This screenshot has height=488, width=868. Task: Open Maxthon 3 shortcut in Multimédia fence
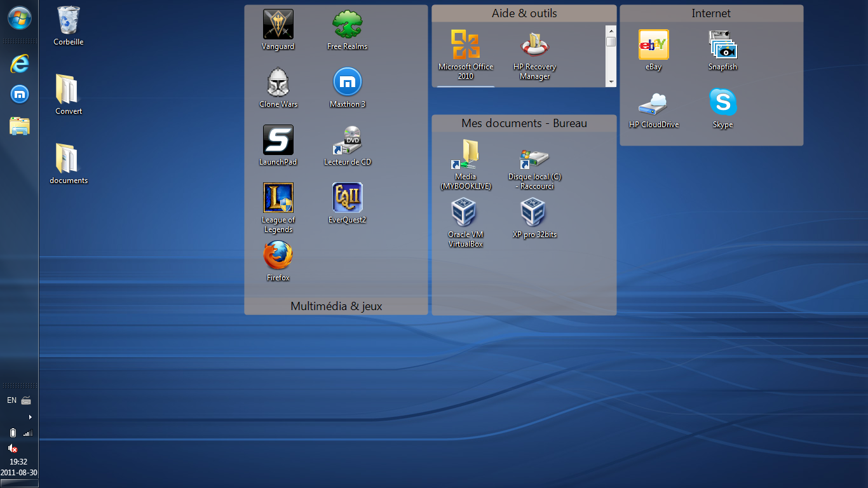348,88
